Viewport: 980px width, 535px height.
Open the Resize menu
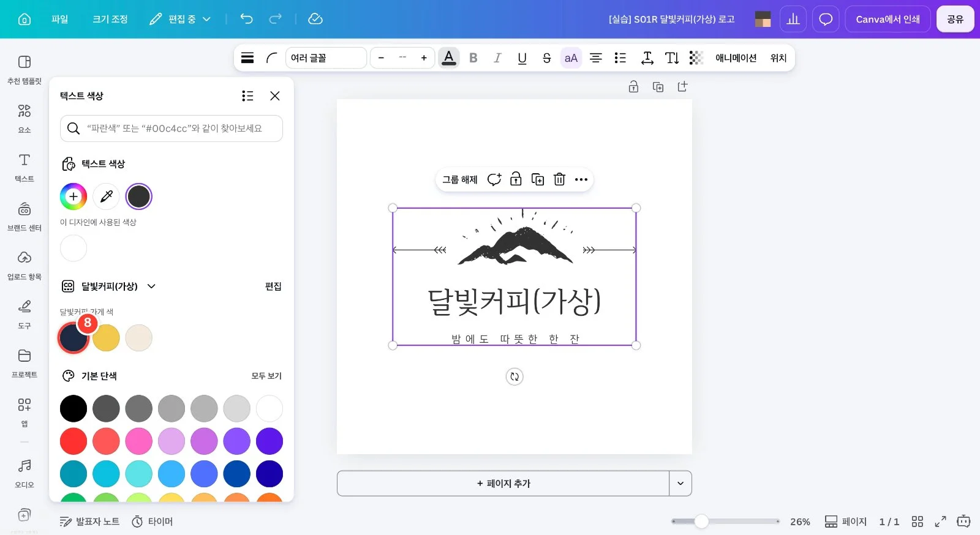[110, 19]
